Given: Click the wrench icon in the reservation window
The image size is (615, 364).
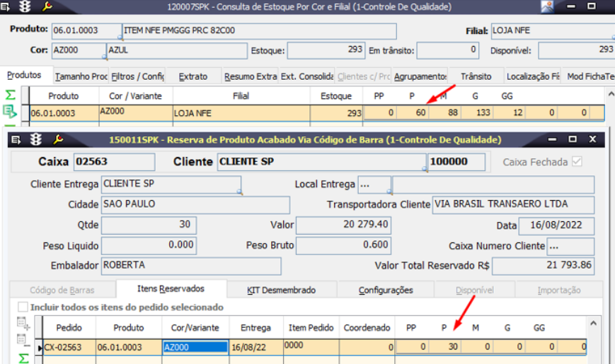Looking at the screenshot, I should click(x=58, y=140).
